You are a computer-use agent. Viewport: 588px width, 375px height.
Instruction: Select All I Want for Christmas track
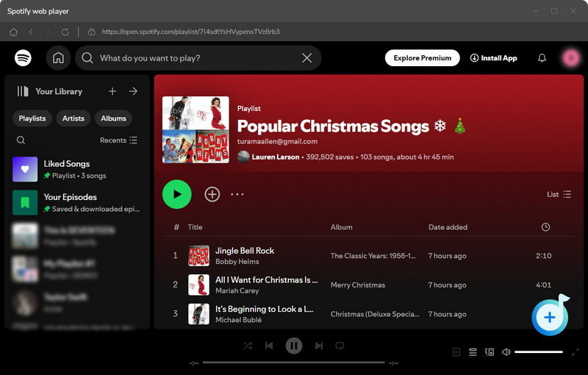266,280
